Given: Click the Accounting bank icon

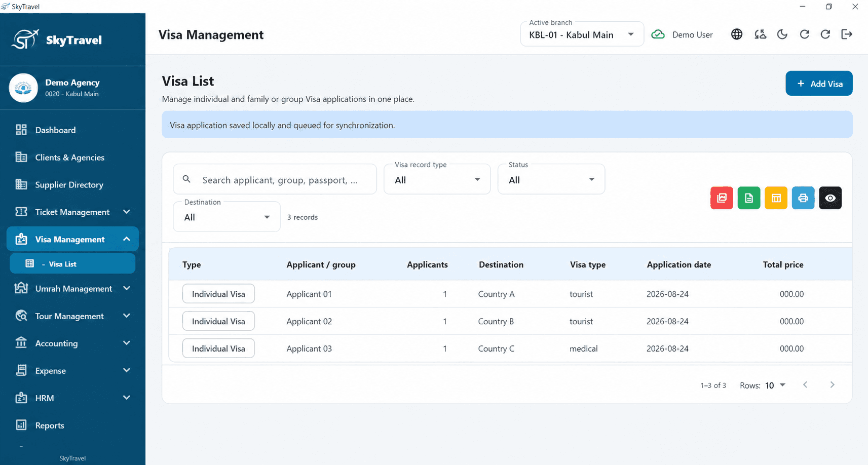Looking at the screenshot, I should pyautogui.click(x=21, y=343).
